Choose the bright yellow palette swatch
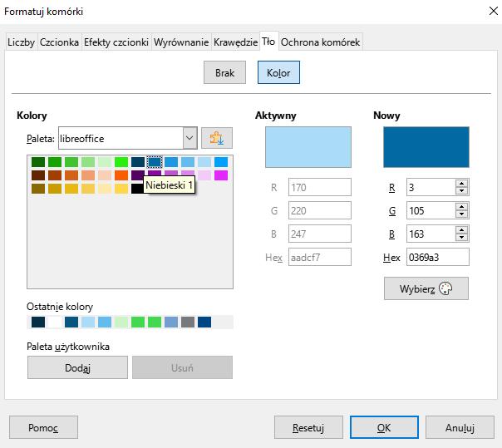This screenshot has width=502, height=448. pos(121,189)
